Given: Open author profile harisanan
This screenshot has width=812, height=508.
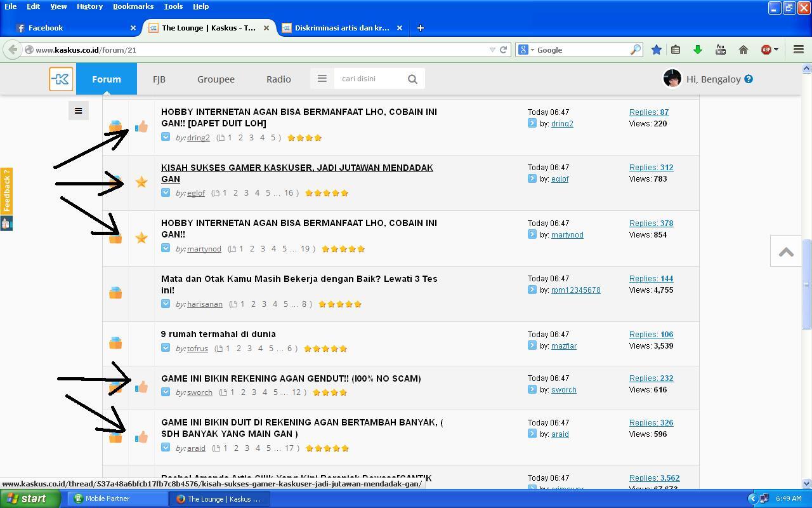Looking at the screenshot, I should tap(205, 304).
